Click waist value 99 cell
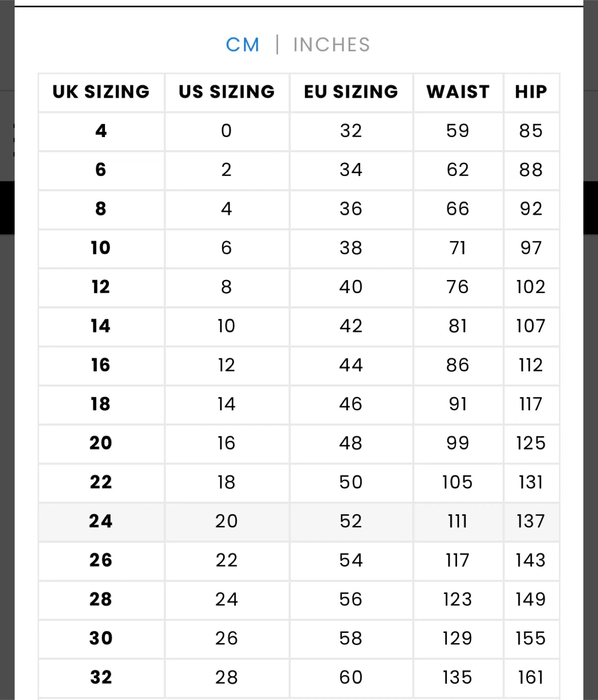 point(458,443)
